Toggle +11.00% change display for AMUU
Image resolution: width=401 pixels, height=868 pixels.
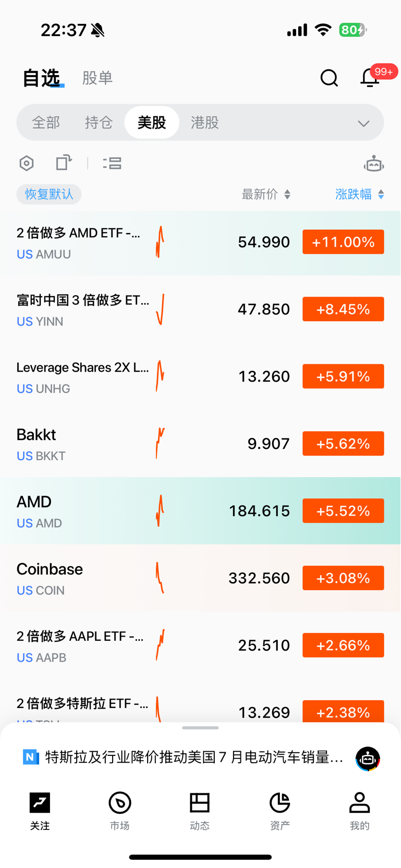point(343,242)
